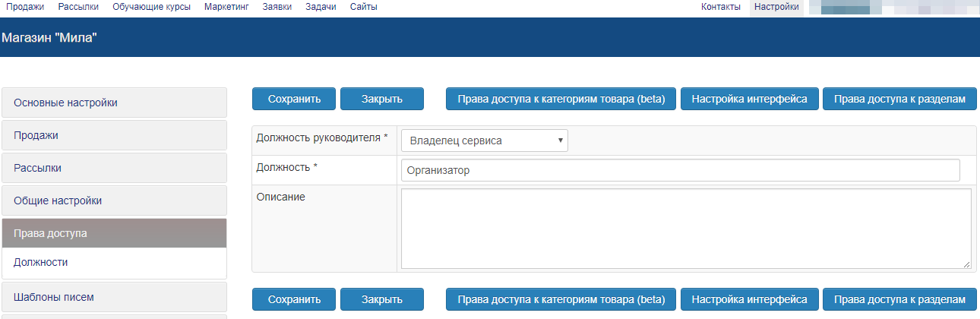Click the upper Настройка интерфейса button
980x319 pixels.
pyautogui.click(x=749, y=99)
